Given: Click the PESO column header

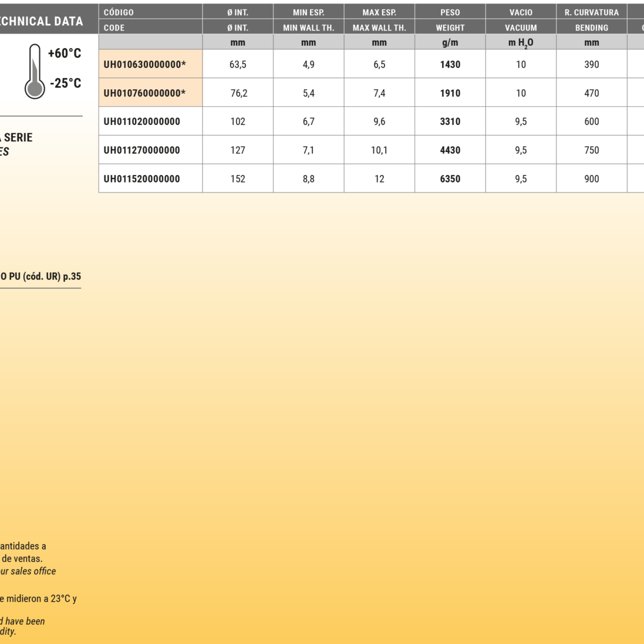Looking at the screenshot, I should coord(450,12).
